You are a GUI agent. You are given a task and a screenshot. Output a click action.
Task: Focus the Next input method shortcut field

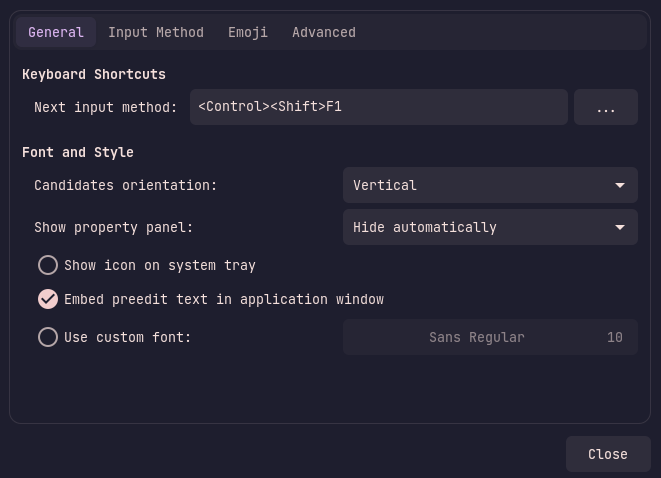379,107
